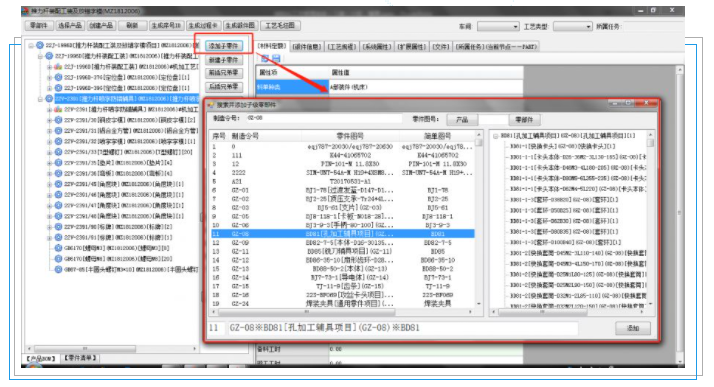Viewport: 714px width, 387px height.
Task: Select row 12 GZ-09 in results list
Action: point(342,243)
